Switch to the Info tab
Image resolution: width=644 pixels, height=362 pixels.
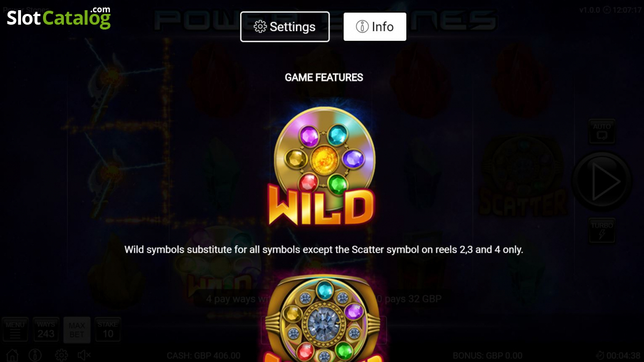375,27
